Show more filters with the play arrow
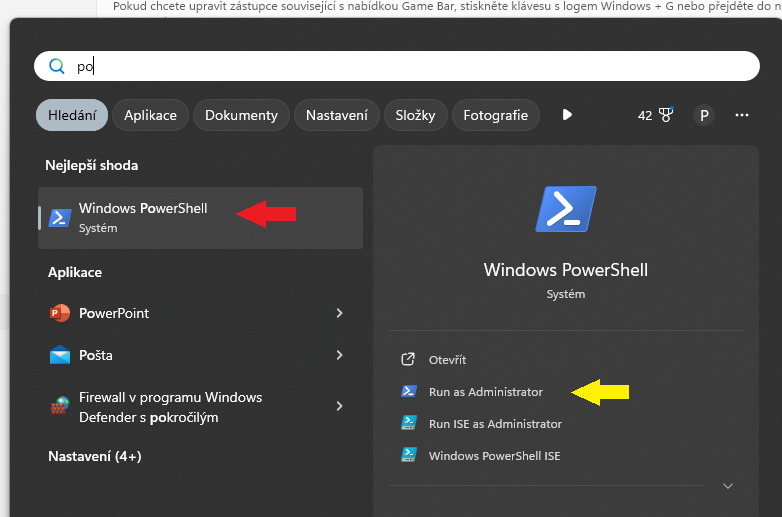Image resolution: width=782 pixels, height=517 pixels. [x=567, y=115]
